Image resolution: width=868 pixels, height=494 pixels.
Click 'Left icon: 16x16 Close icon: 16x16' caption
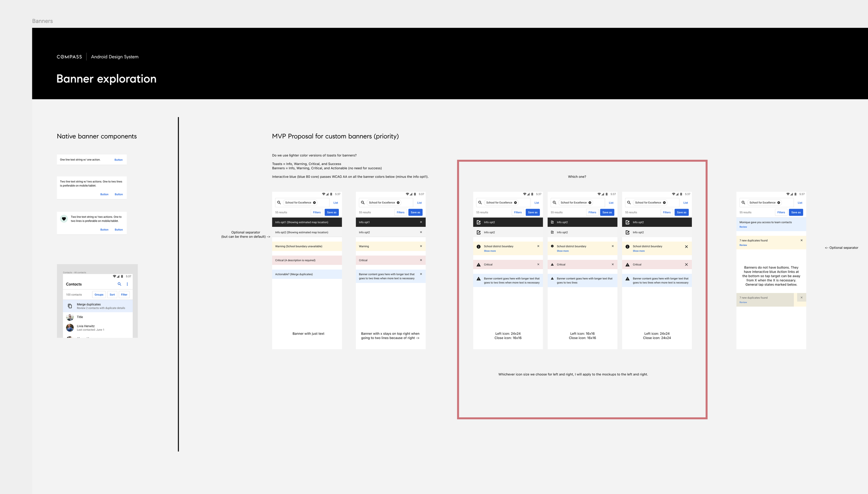click(x=583, y=336)
